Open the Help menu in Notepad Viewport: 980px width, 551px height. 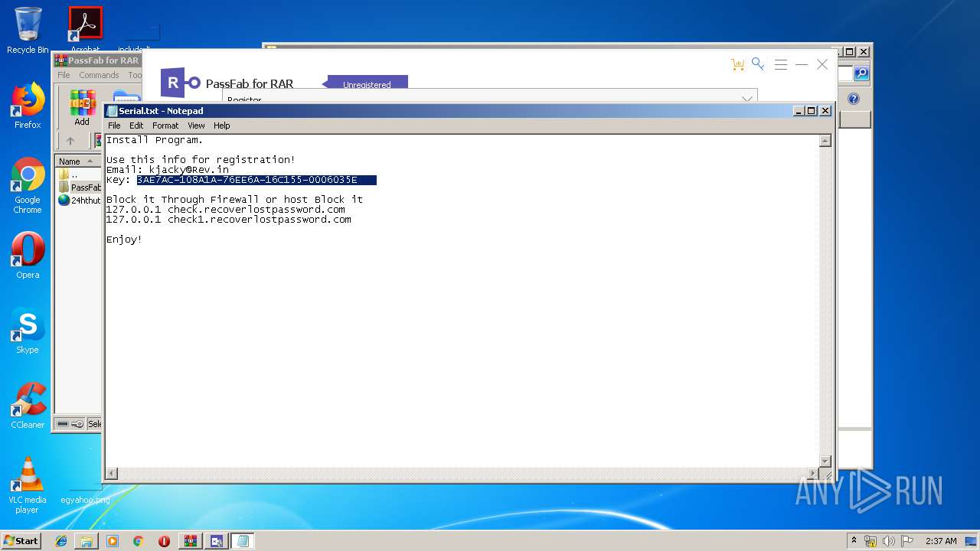[221, 126]
